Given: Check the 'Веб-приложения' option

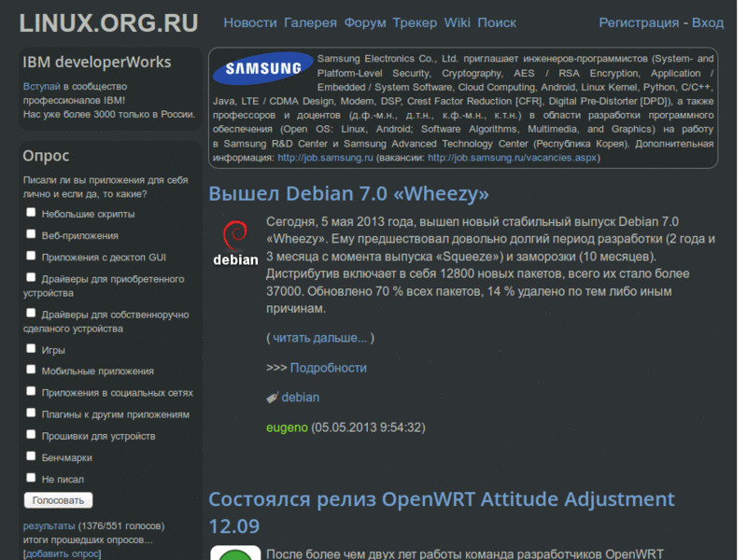Looking at the screenshot, I should (31, 234).
